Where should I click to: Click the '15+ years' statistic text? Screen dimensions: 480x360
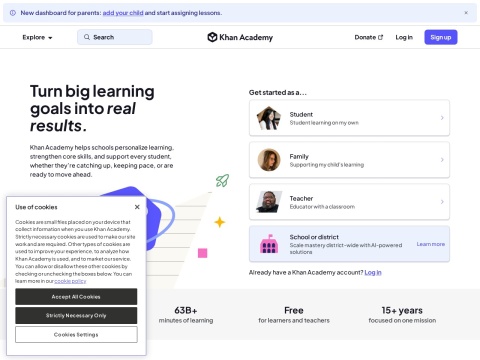[x=402, y=310]
